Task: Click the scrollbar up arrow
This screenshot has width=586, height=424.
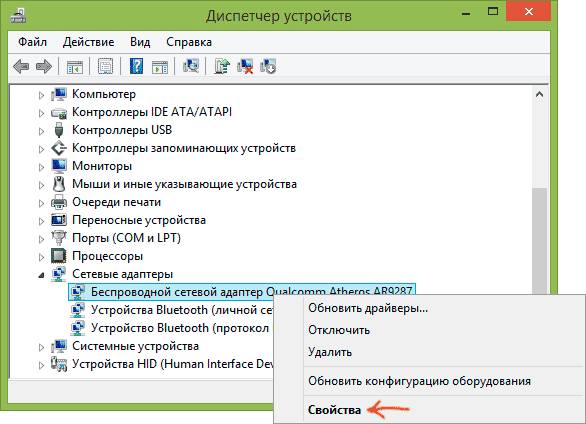Action: point(539,94)
